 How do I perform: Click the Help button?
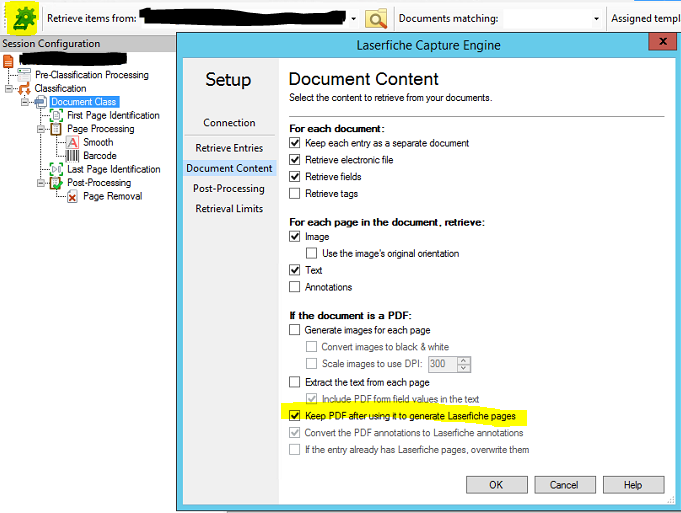coord(633,485)
